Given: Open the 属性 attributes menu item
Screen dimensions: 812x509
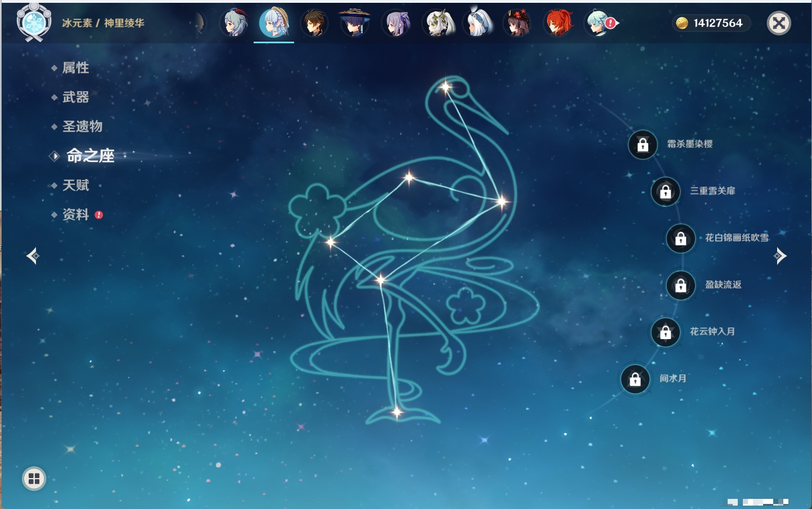Looking at the screenshot, I should tap(75, 68).
